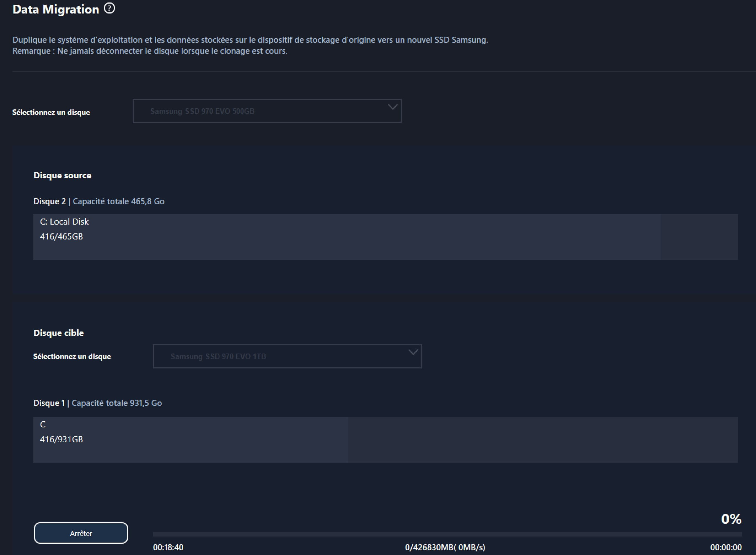Click the elapsed time 00:18:40
This screenshot has width=756, height=555.
click(168, 547)
